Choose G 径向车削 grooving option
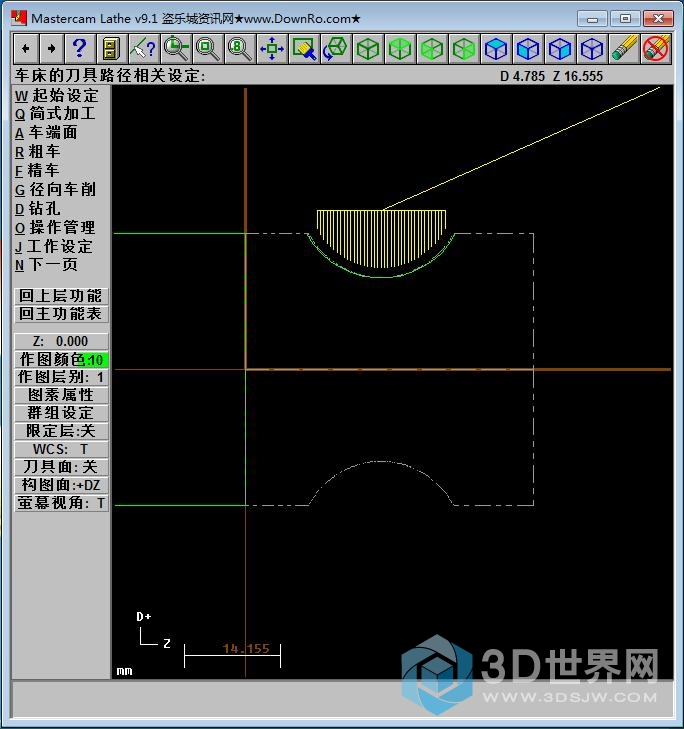 click(x=55, y=190)
